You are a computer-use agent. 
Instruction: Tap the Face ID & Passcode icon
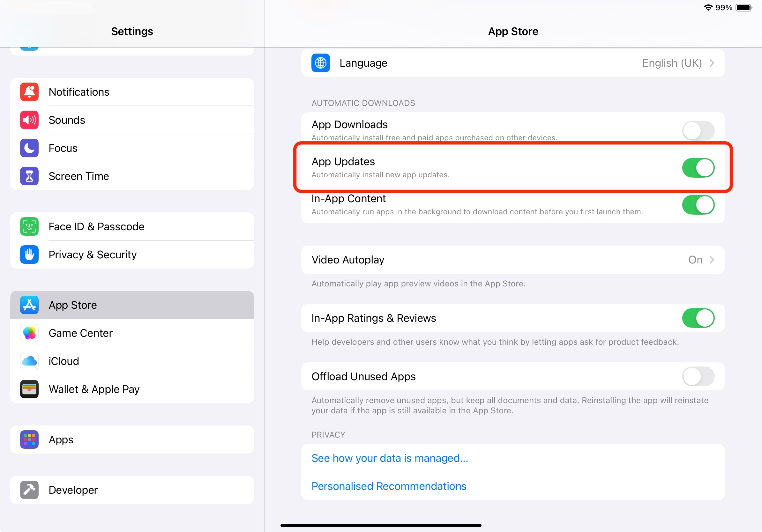coord(29,226)
